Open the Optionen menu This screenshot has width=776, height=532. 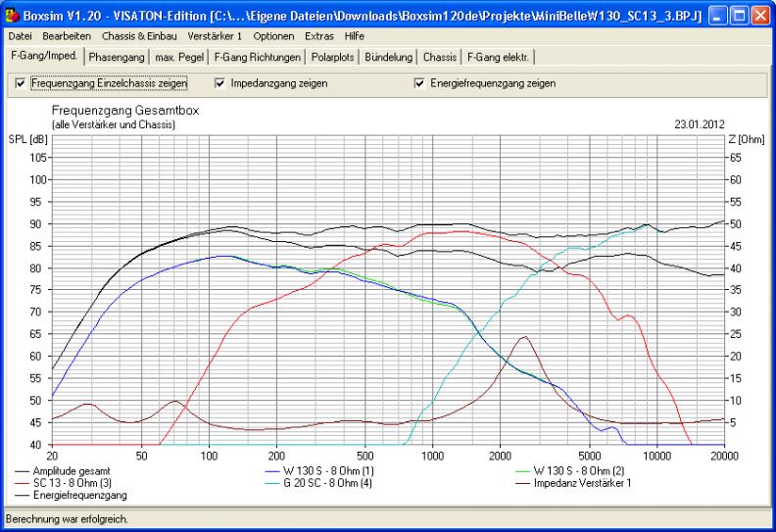pyautogui.click(x=273, y=36)
